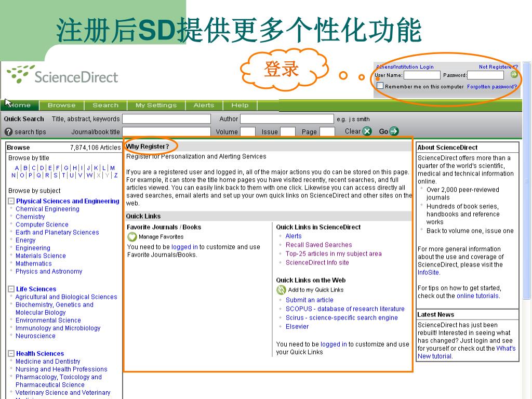Switch to the My Settings tab
The image size is (532, 399).
[155, 105]
